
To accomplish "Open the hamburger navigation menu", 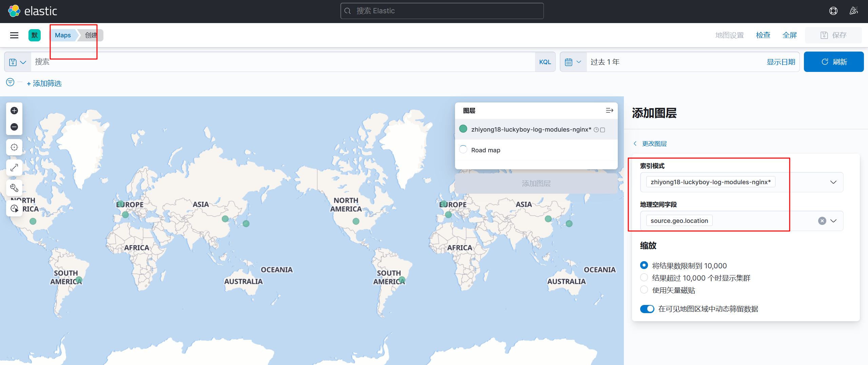I will [x=14, y=35].
